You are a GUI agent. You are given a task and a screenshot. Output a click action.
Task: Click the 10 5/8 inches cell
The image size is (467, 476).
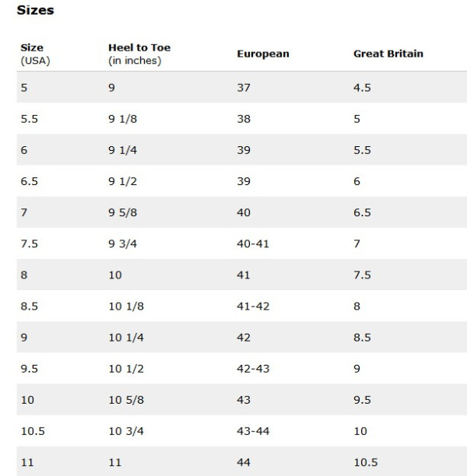point(126,400)
